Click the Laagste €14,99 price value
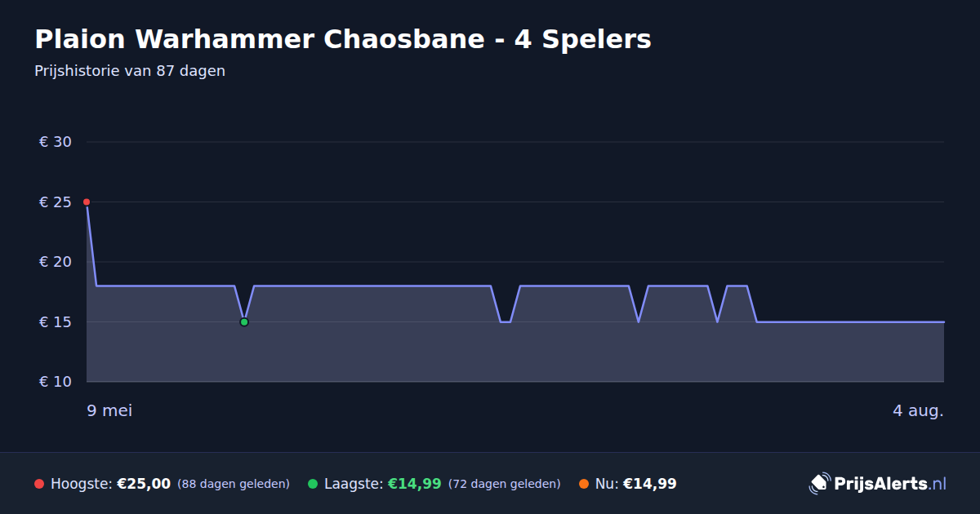980x514 pixels. click(x=414, y=484)
